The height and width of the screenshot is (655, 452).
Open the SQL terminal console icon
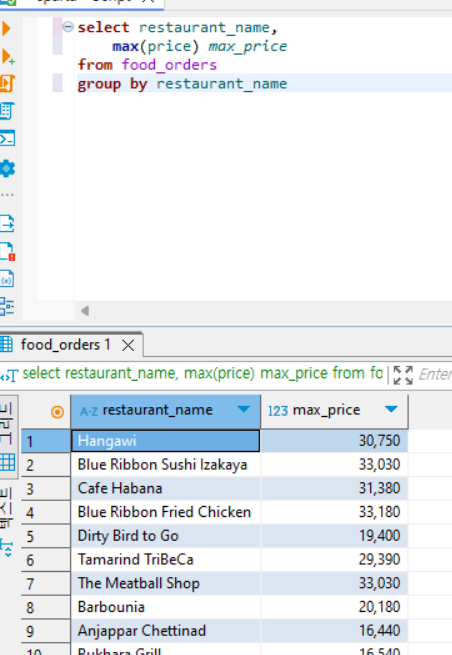7,138
